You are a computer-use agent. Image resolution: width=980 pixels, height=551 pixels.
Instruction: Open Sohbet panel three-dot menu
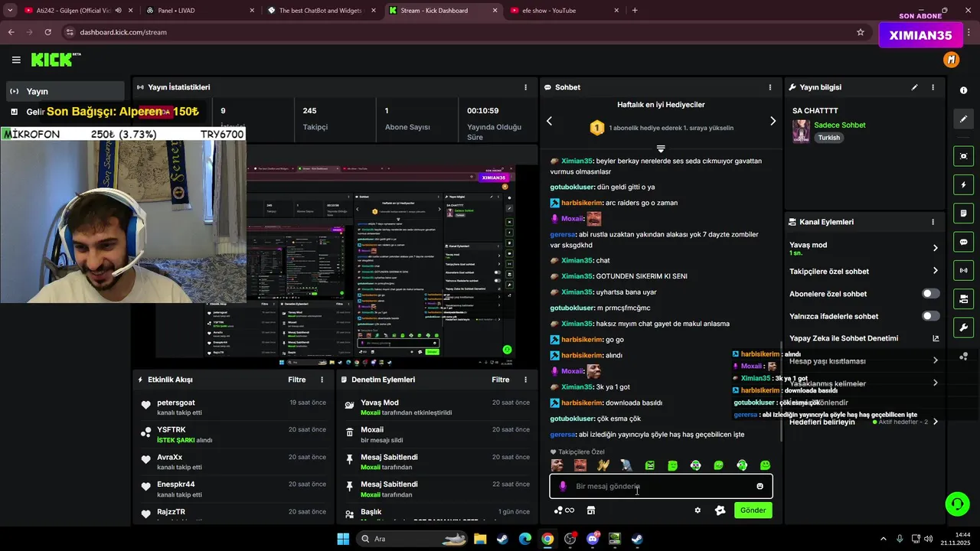coord(769,87)
